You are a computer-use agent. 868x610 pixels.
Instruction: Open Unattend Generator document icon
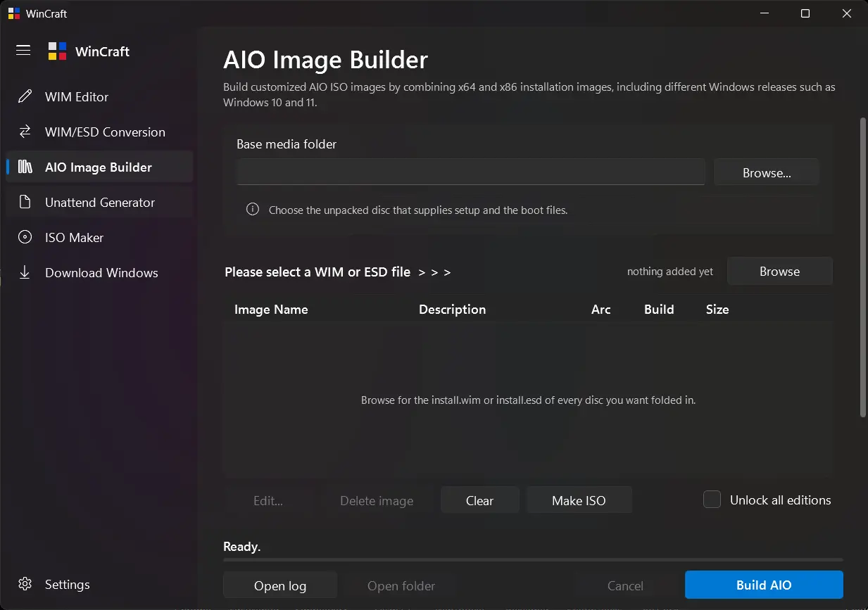coord(25,202)
